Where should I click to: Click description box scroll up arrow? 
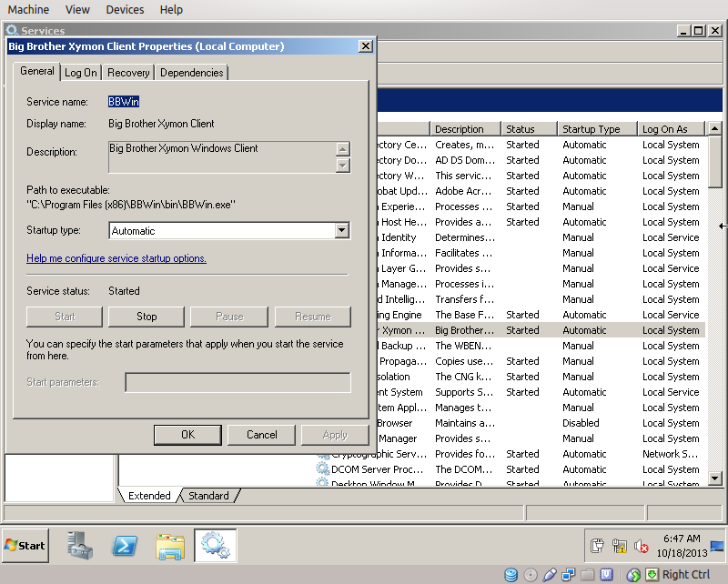coord(343,149)
